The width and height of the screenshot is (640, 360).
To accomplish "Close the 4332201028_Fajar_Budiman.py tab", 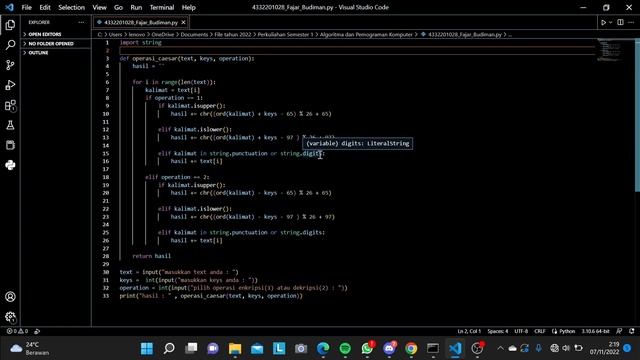I will (183, 22).
